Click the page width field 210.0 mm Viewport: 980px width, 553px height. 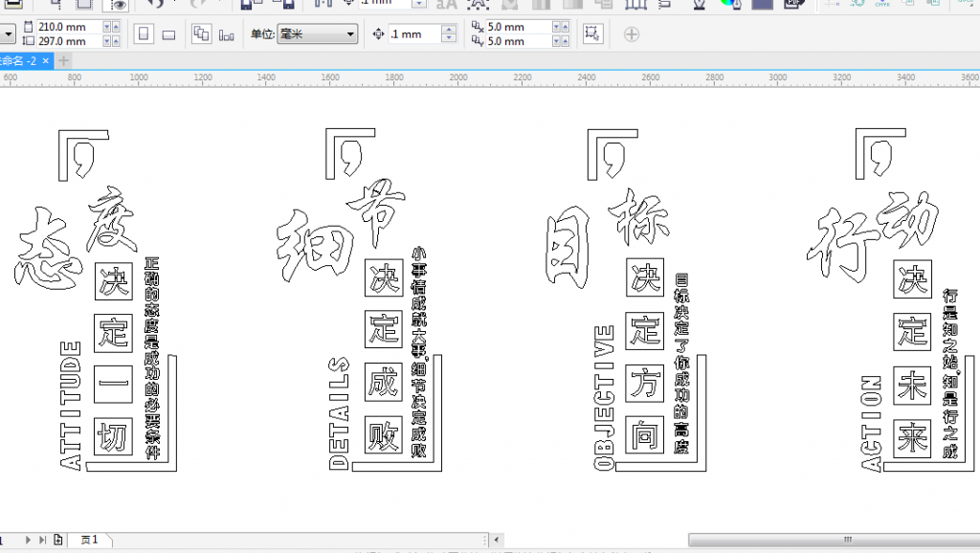(x=69, y=27)
